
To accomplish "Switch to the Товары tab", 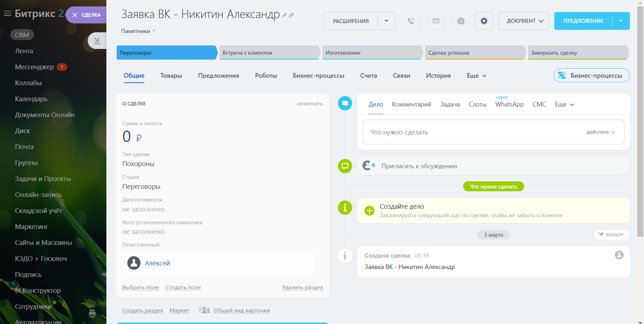I will click(171, 76).
